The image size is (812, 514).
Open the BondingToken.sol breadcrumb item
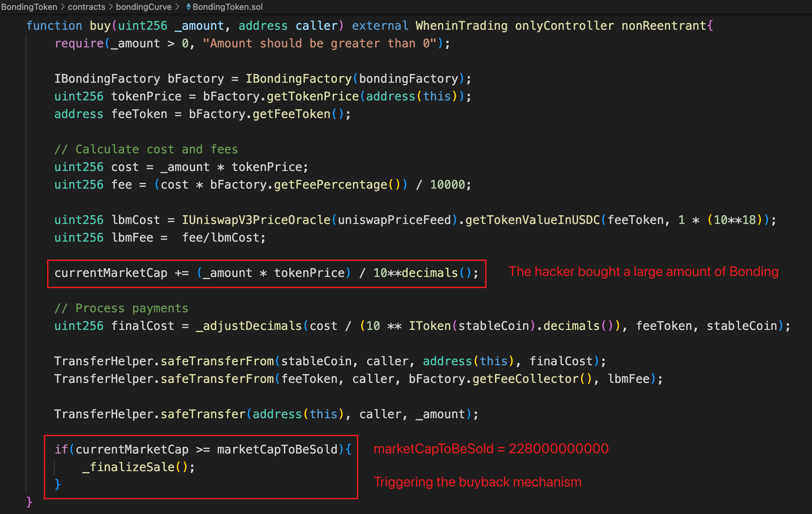click(228, 7)
